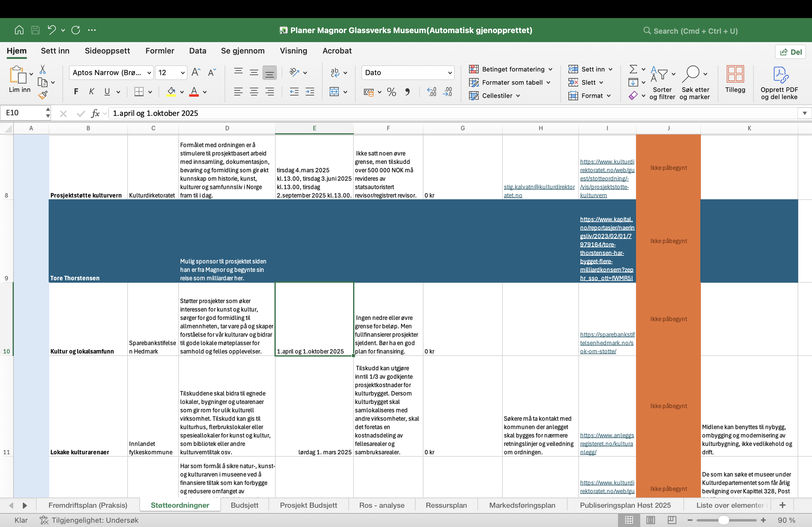Viewport: 812px width, 527px height.
Task: Open the font name dropdown
Action: (x=149, y=73)
